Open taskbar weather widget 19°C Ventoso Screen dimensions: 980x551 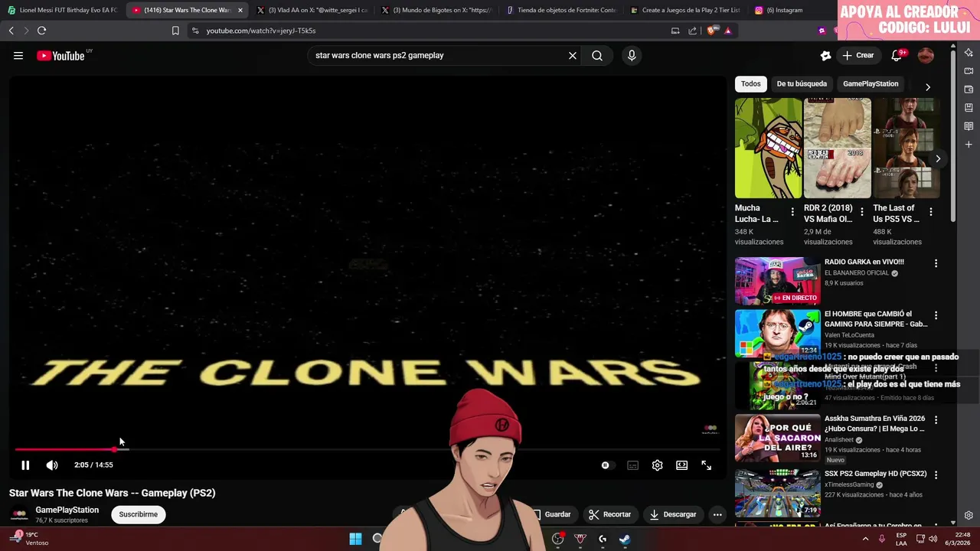[x=28, y=539]
